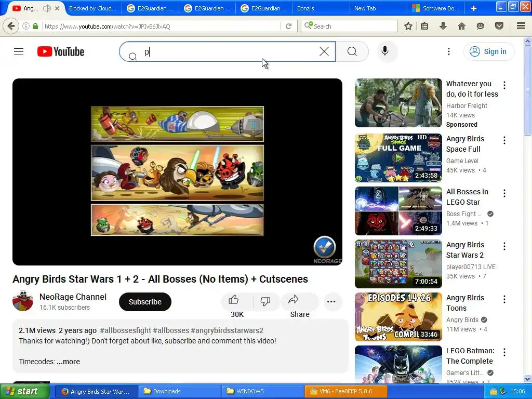
Task: Open NeoRage Channel avatar
Action: (23, 301)
